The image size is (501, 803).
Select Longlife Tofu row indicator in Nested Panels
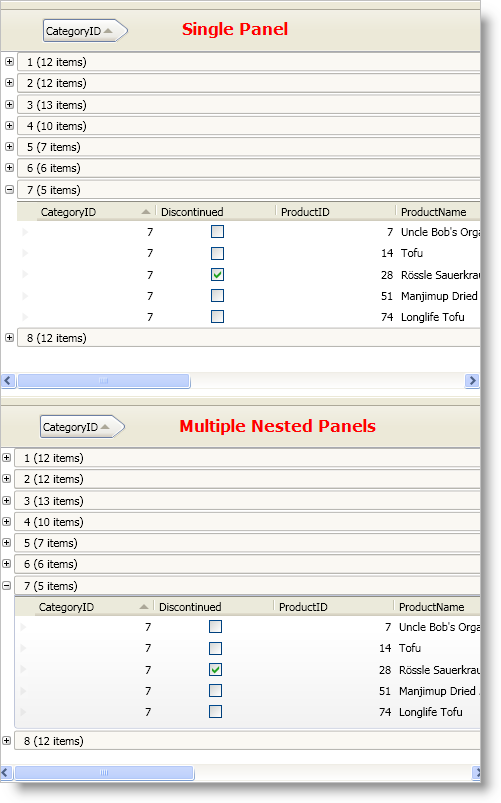pyautogui.click(x=24, y=711)
